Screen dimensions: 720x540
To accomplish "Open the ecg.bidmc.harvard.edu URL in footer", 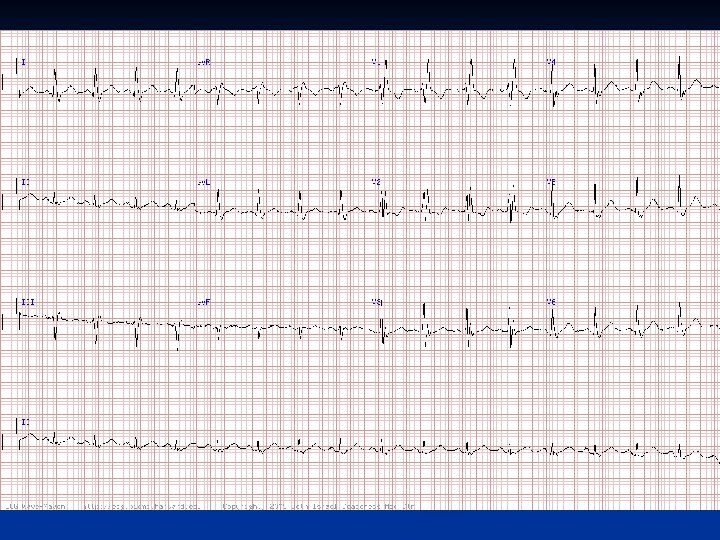I will point(142,506).
